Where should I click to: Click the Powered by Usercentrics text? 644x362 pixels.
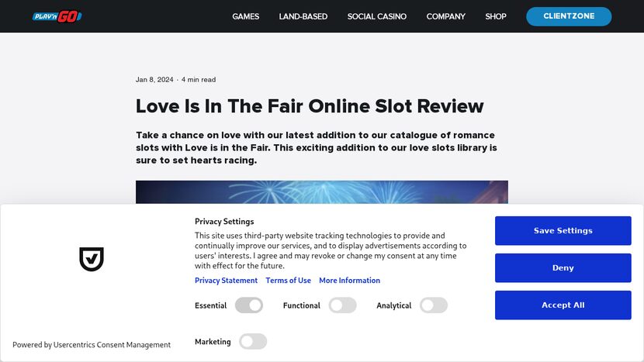coord(92,345)
